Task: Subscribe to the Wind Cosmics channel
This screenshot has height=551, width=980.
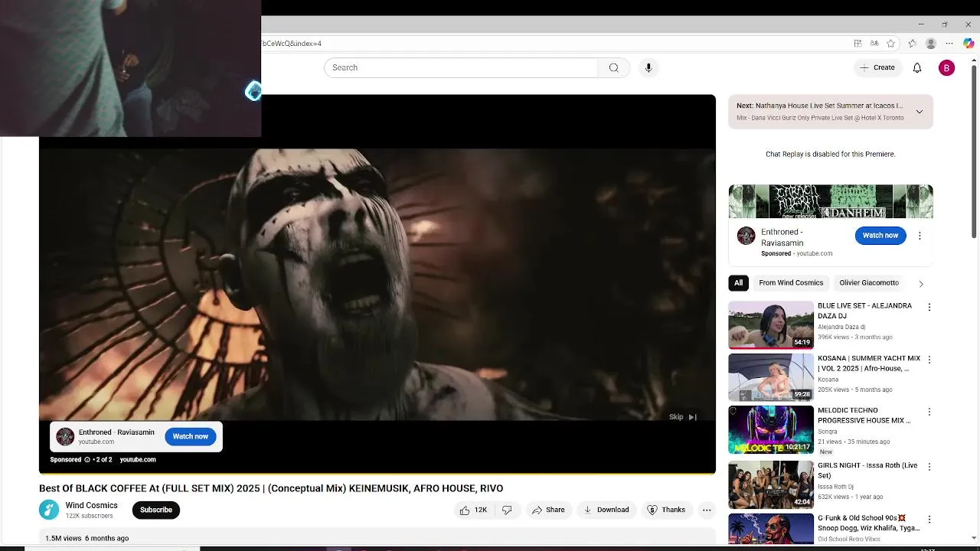Action: coord(156,510)
